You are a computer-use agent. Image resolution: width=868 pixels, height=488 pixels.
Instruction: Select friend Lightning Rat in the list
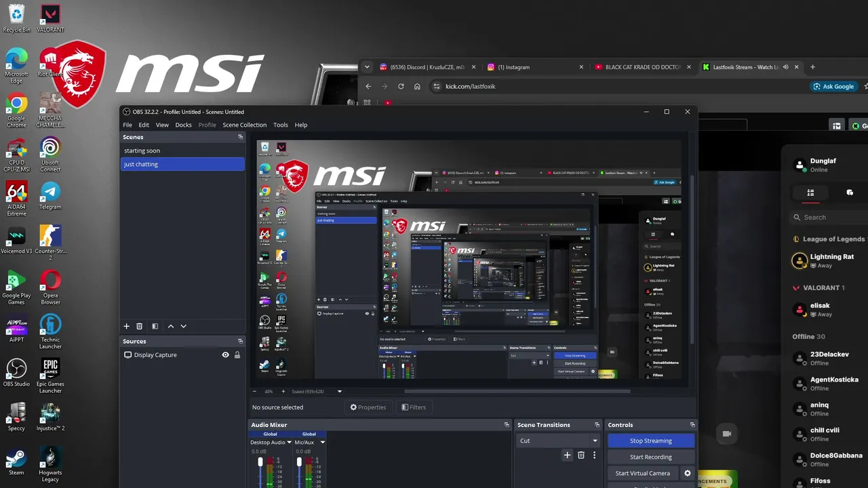(829, 260)
